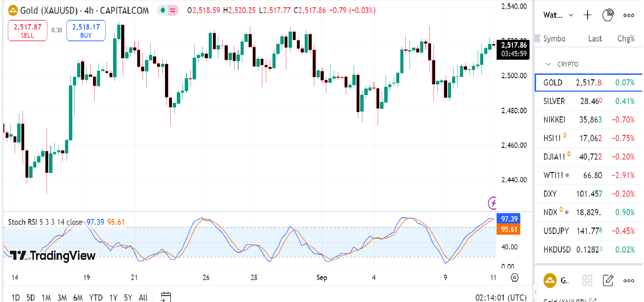Click the add symbol plus icon

pos(587,15)
